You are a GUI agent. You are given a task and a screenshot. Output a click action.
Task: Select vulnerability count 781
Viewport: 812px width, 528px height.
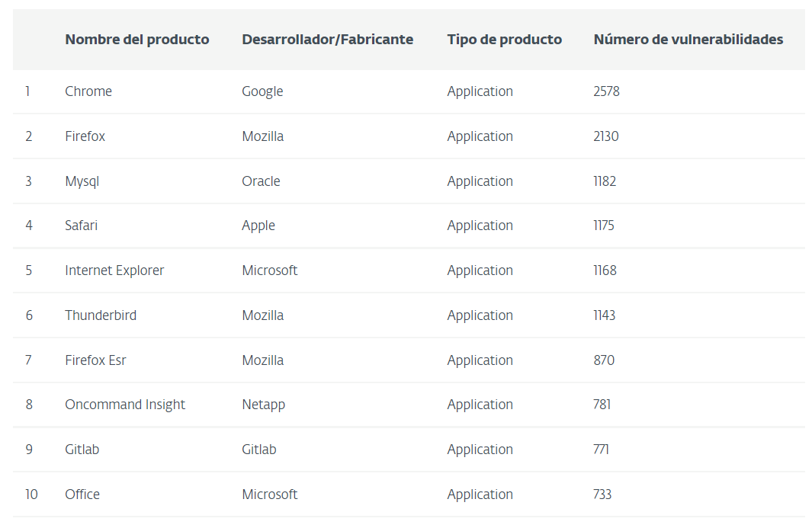coord(602,405)
